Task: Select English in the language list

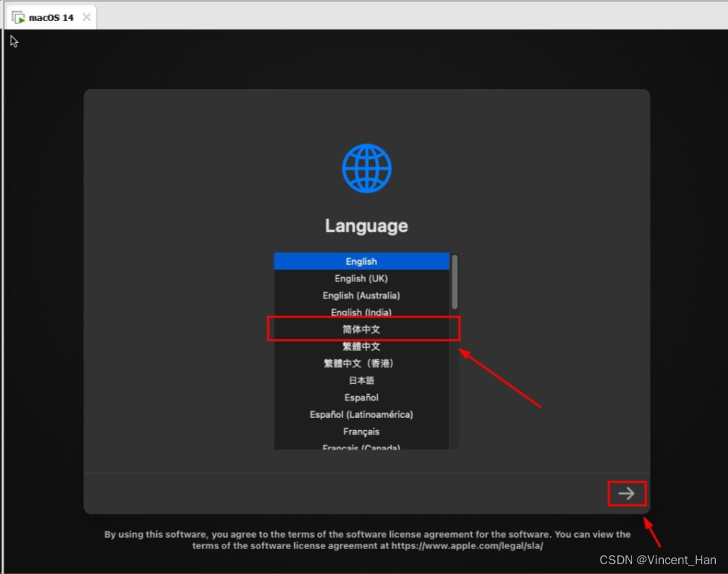Action: (x=361, y=261)
